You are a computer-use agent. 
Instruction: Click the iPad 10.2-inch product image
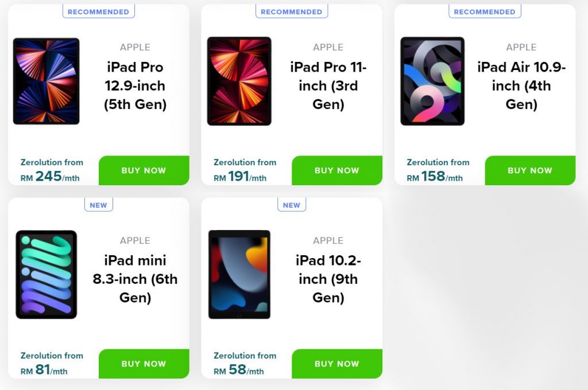[x=239, y=274]
